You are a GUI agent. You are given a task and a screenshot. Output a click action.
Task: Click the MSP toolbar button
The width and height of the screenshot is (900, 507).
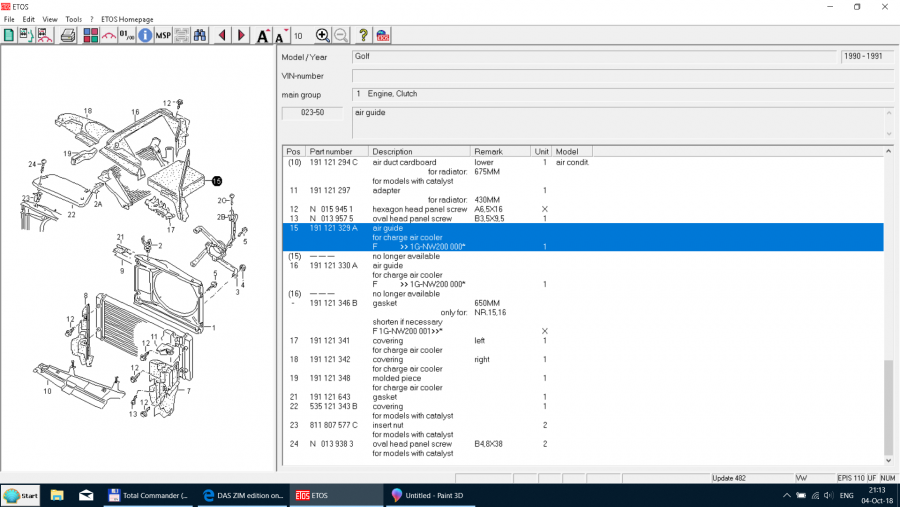(x=163, y=35)
